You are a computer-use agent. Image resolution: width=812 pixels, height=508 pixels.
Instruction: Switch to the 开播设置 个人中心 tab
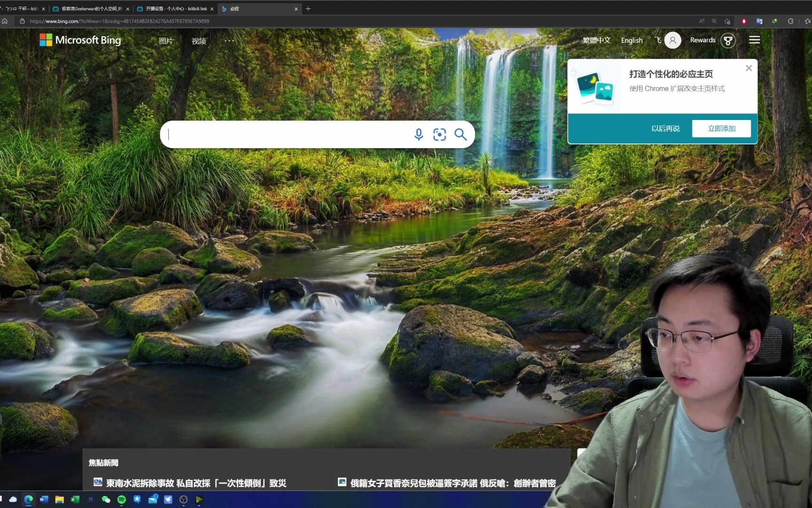176,9
